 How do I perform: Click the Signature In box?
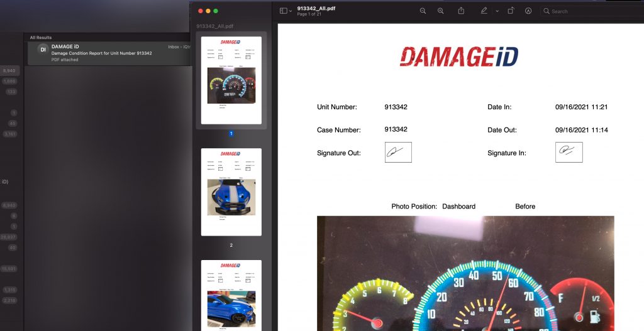click(x=569, y=152)
